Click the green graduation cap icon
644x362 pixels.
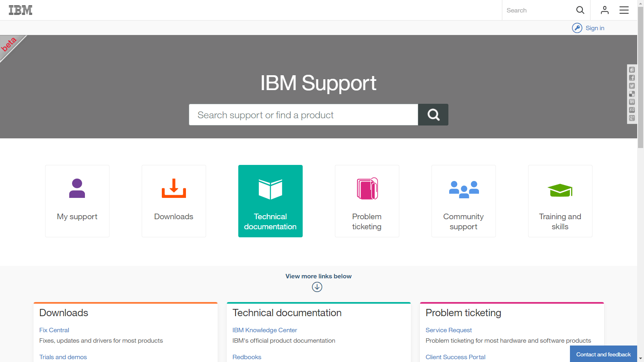pos(560,190)
